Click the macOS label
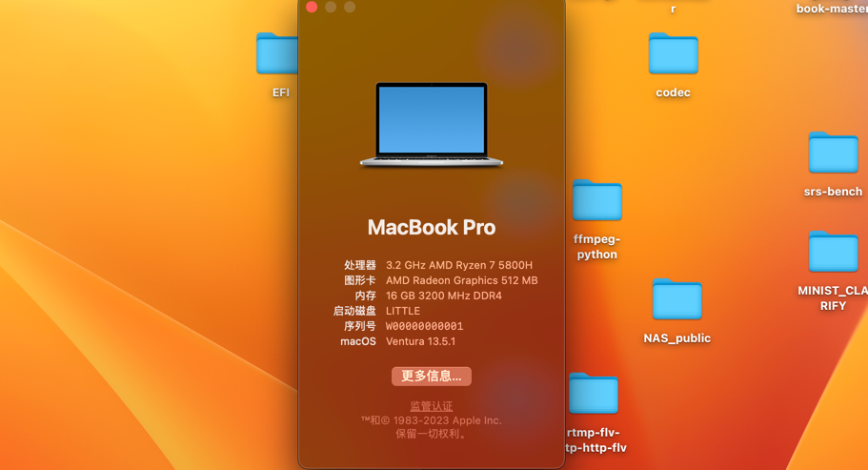The image size is (868, 470). click(x=358, y=341)
